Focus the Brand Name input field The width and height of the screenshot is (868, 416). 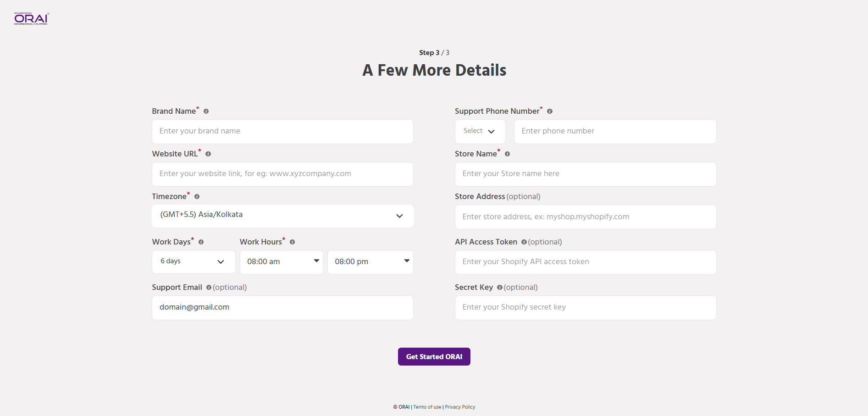point(282,131)
